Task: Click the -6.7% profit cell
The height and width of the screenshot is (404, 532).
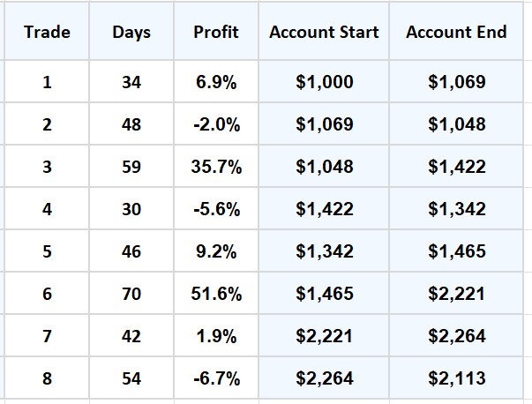Action: (216, 378)
